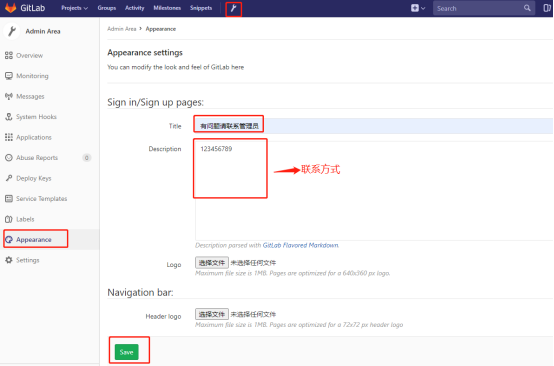
Task: Click the Abuse Reports icon
Action: (9, 158)
